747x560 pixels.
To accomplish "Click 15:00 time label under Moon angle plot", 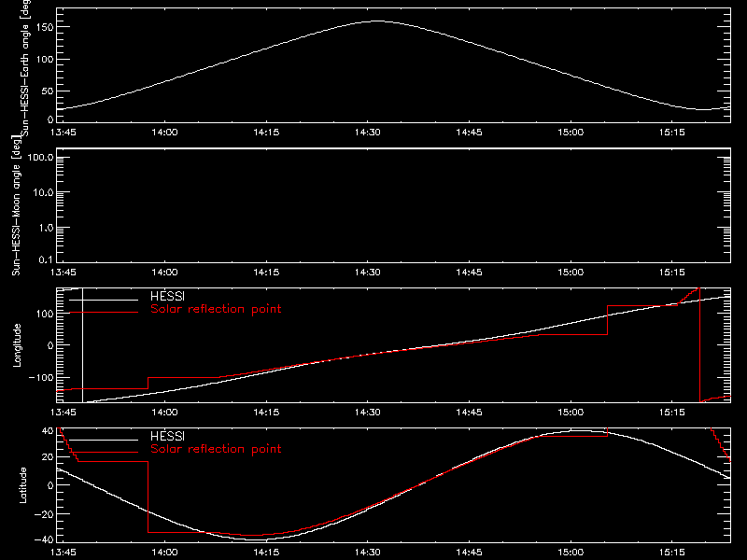I will click(x=571, y=273).
